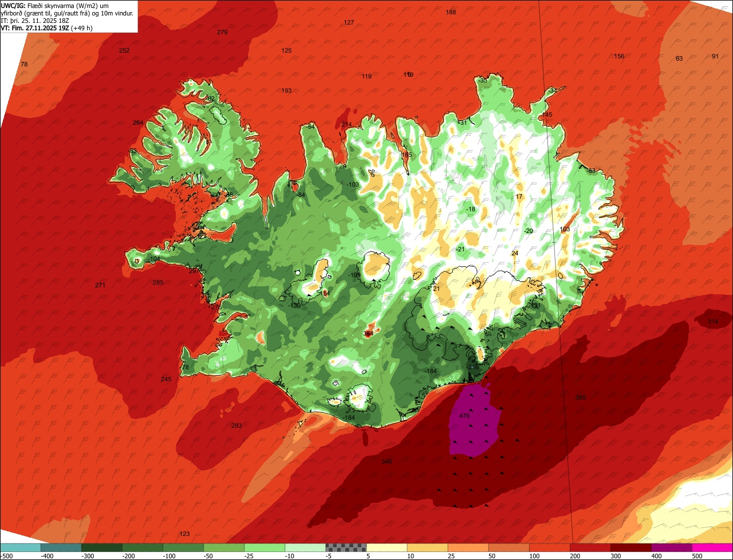Click the value 156 northeast of Iceland
The image size is (733, 560).
click(x=619, y=57)
